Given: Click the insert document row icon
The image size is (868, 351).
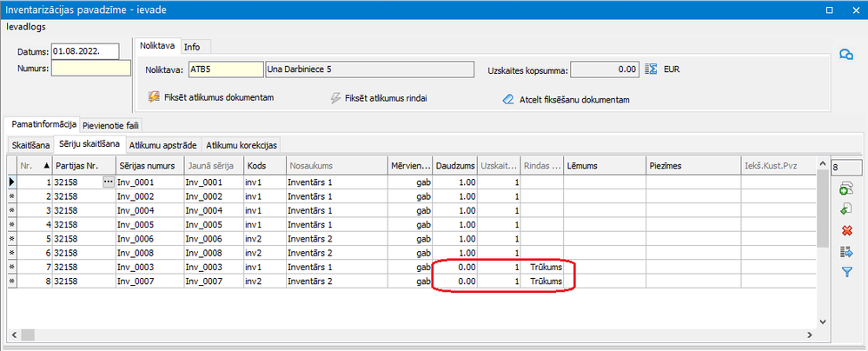Looking at the screenshot, I should pyautogui.click(x=845, y=209).
